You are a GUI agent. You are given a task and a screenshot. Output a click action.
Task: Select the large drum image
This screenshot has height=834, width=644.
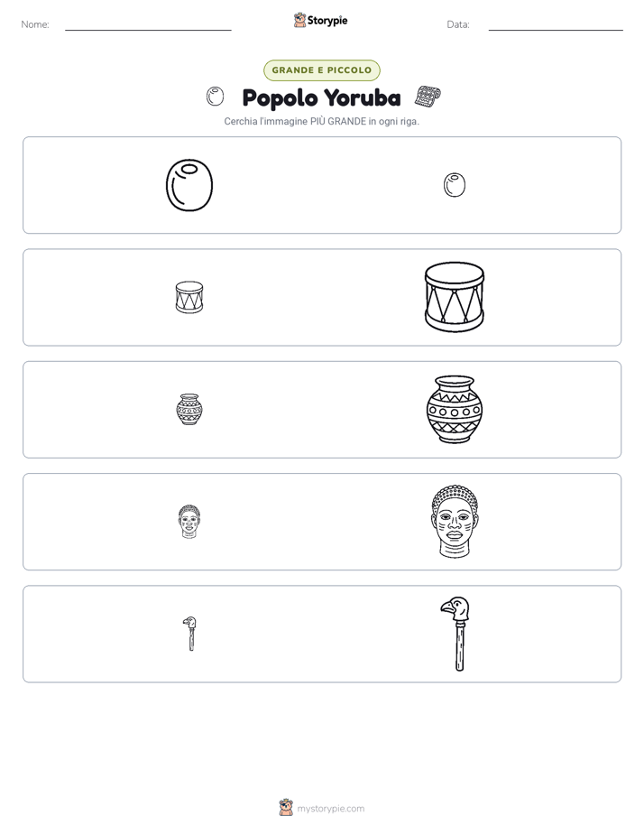point(455,297)
